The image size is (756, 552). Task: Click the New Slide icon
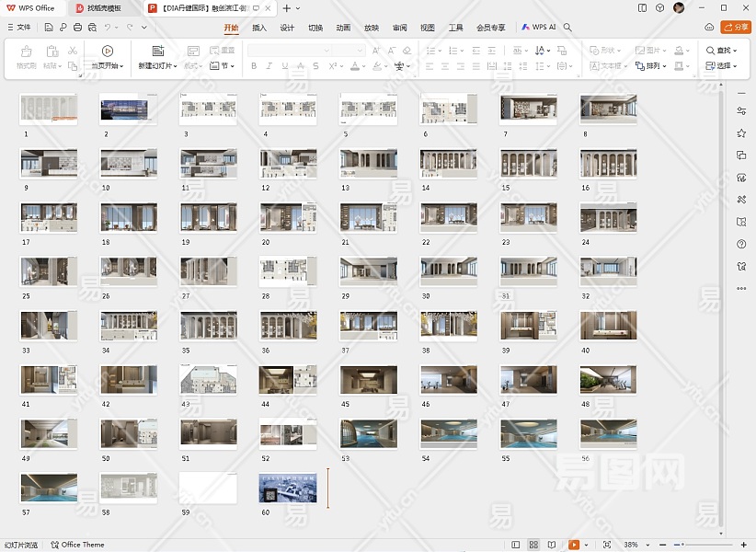coord(157,52)
